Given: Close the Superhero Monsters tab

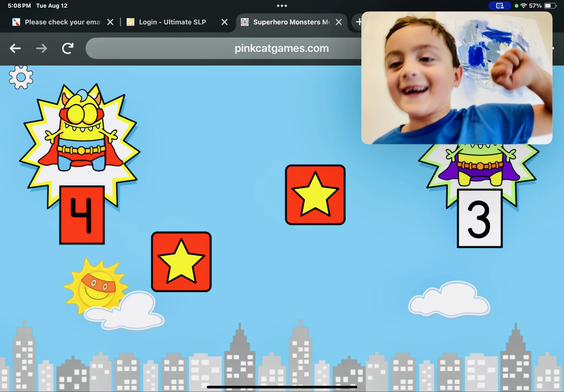Looking at the screenshot, I should pos(339,22).
